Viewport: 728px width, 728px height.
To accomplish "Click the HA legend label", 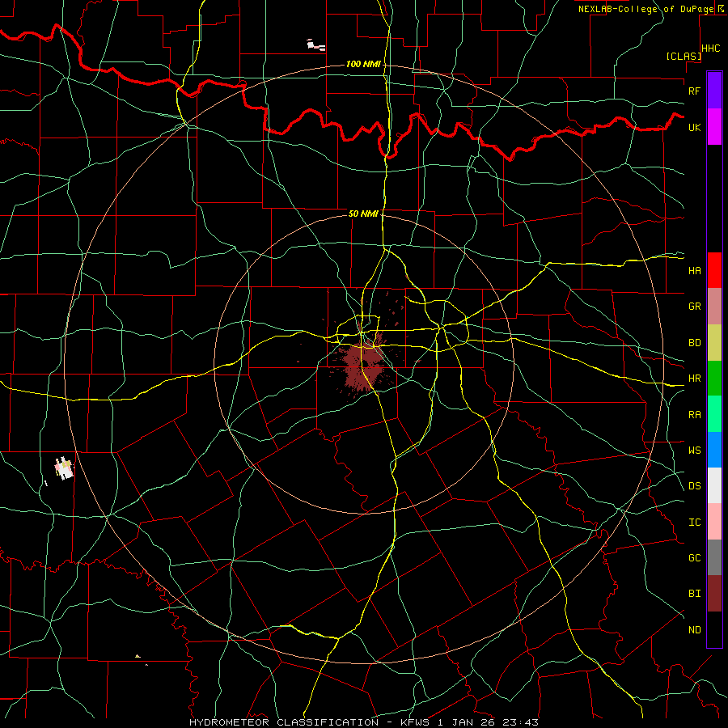I will 695,270.
